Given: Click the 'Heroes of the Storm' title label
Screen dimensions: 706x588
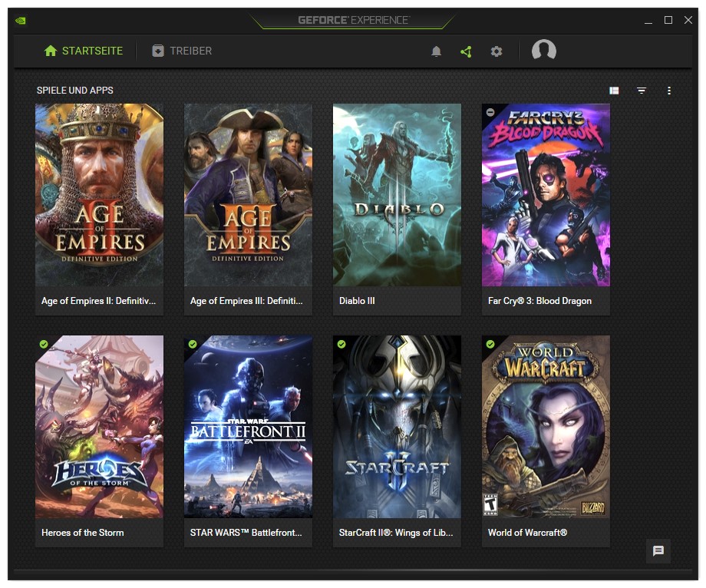Looking at the screenshot, I should click(82, 533).
